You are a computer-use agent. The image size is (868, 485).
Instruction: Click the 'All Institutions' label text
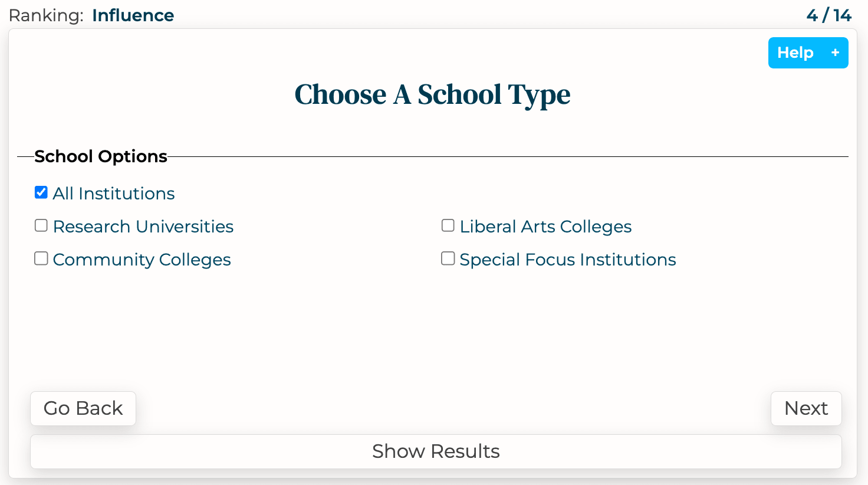(113, 193)
